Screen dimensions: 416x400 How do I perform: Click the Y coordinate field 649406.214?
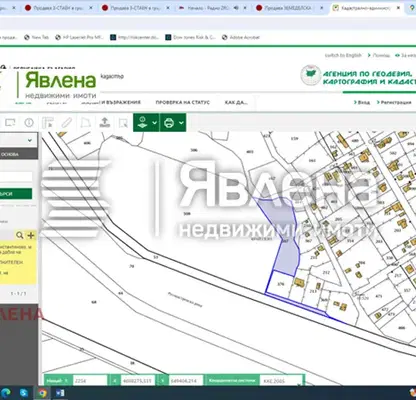[186, 381]
